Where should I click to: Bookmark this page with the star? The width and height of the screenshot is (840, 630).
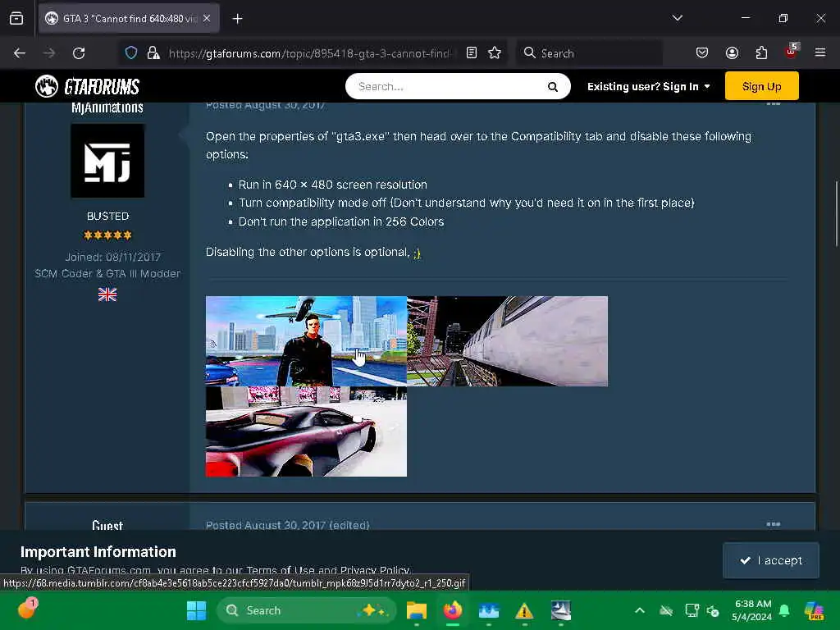click(495, 52)
